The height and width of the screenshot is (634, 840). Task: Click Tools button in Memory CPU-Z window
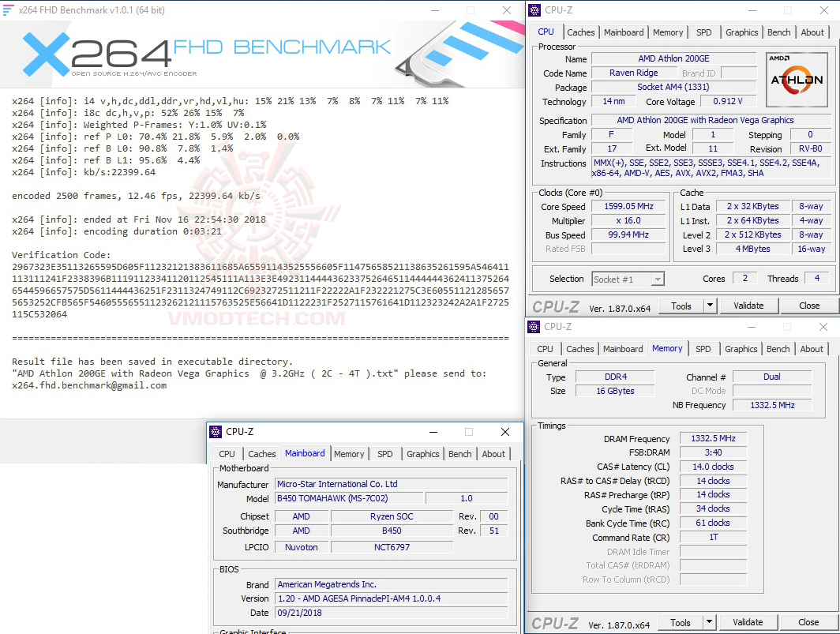coord(681,622)
